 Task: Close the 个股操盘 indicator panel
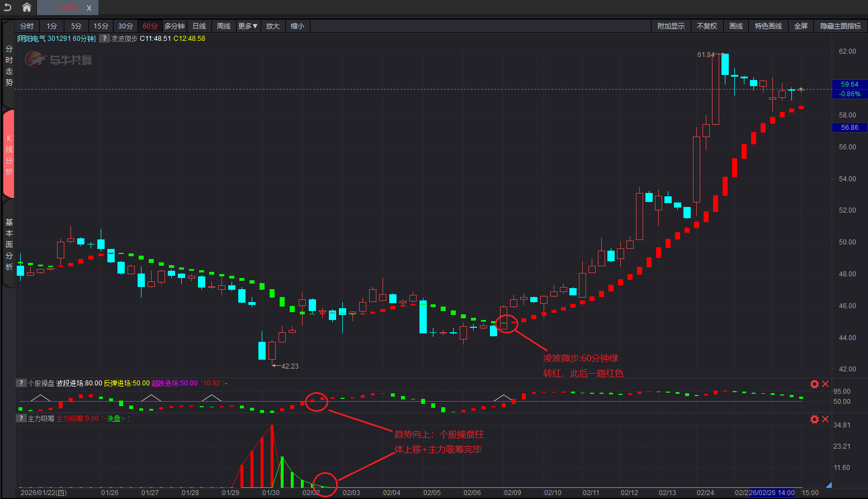point(825,384)
